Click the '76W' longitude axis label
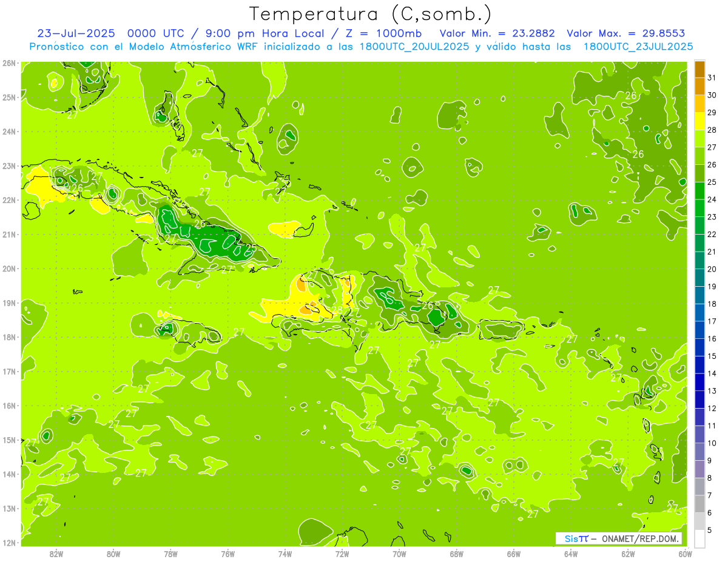The image size is (728, 562). point(227,554)
